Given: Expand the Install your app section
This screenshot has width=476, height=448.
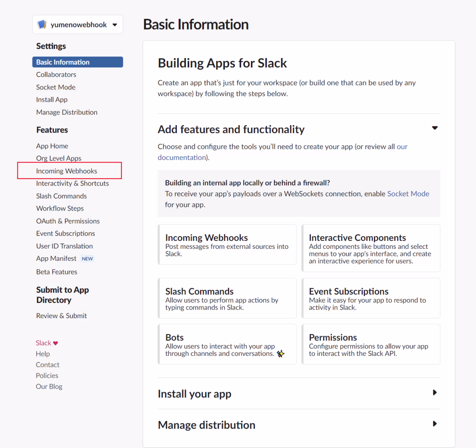Looking at the screenshot, I should [435, 392].
